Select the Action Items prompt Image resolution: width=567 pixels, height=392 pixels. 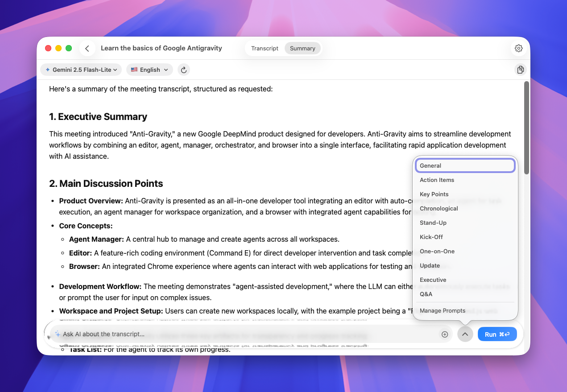pyautogui.click(x=437, y=180)
